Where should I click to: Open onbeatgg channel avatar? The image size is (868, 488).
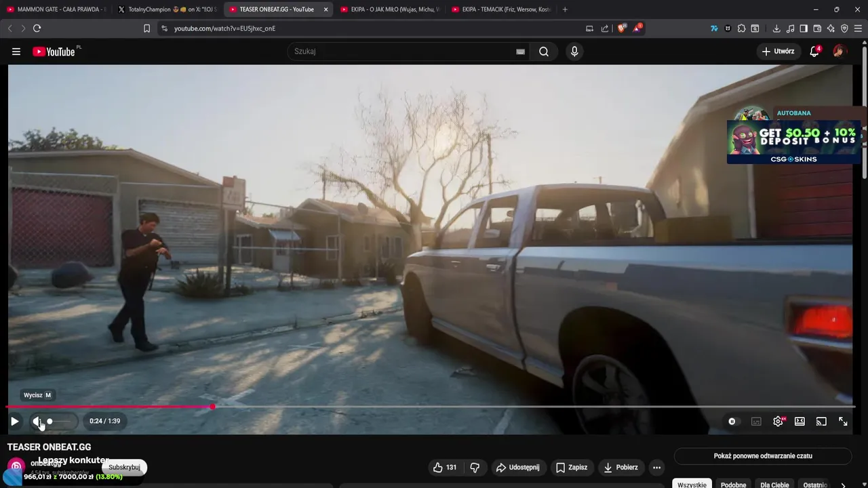tap(16, 467)
